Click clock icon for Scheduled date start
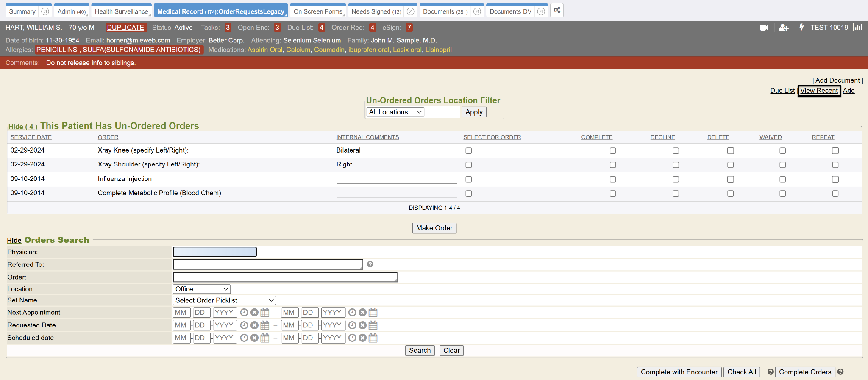The width and height of the screenshot is (868, 380). [x=244, y=338]
